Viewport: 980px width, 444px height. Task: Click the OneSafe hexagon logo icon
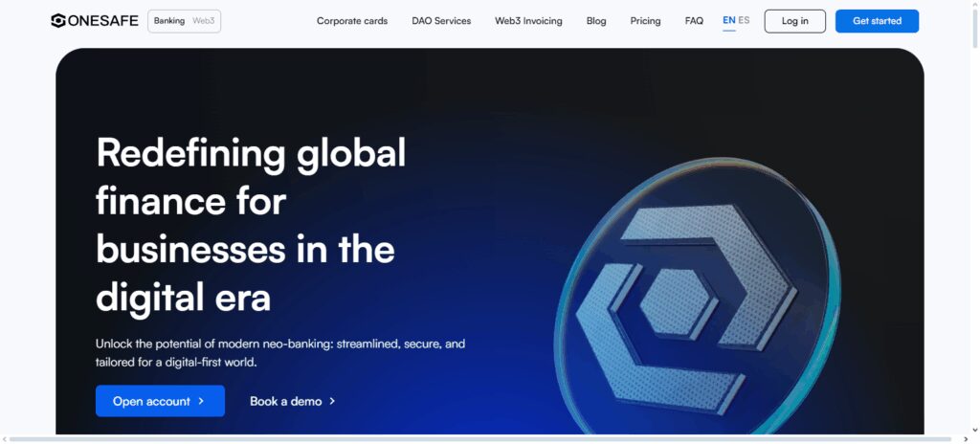tap(58, 21)
